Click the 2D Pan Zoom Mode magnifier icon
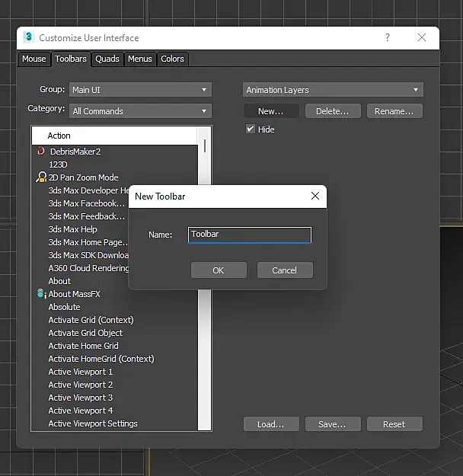 pos(41,177)
